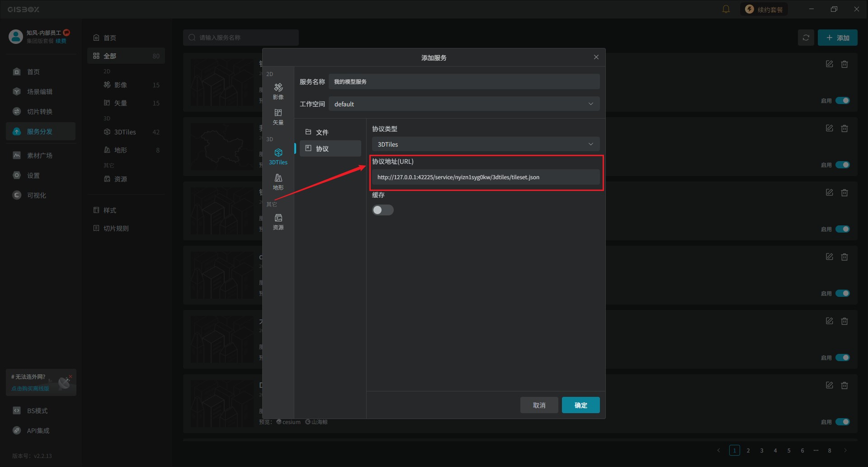The width and height of the screenshot is (868, 467).
Task: Edit the third service in the list
Action: pyautogui.click(x=830, y=192)
